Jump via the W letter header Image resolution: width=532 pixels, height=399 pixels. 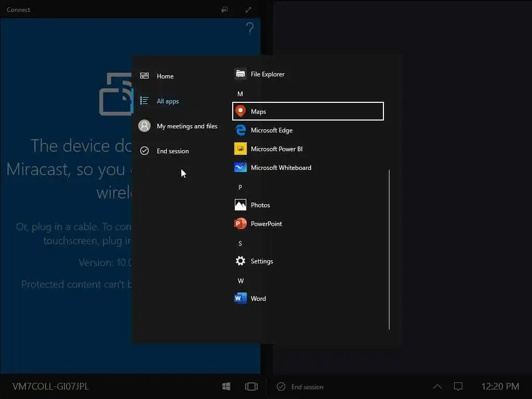pyautogui.click(x=241, y=281)
